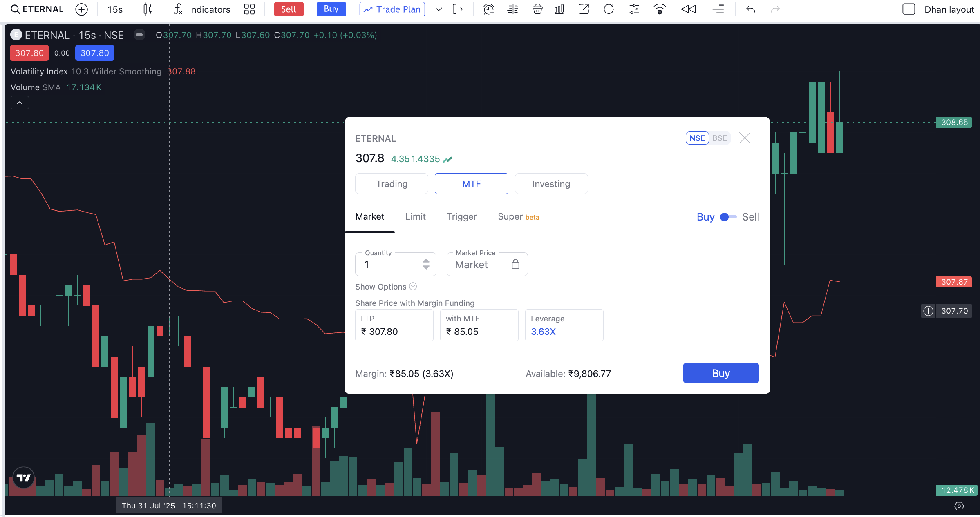Open Trade Plan
980x517 pixels.
[x=392, y=9]
